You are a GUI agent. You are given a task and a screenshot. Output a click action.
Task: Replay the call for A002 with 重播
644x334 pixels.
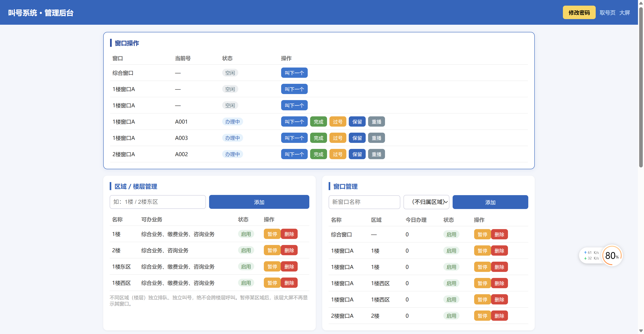coord(376,154)
